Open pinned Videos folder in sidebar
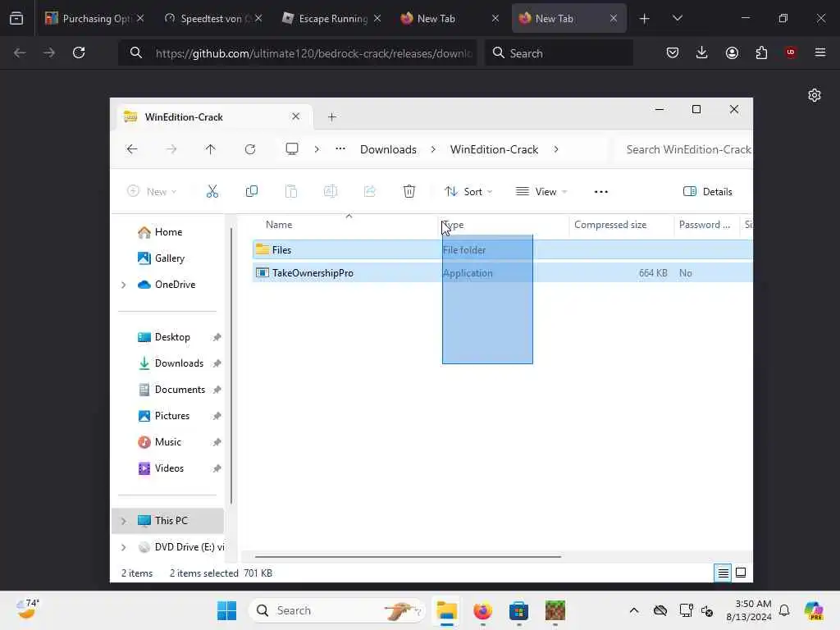This screenshot has width=840, height=630. [169, 468]
